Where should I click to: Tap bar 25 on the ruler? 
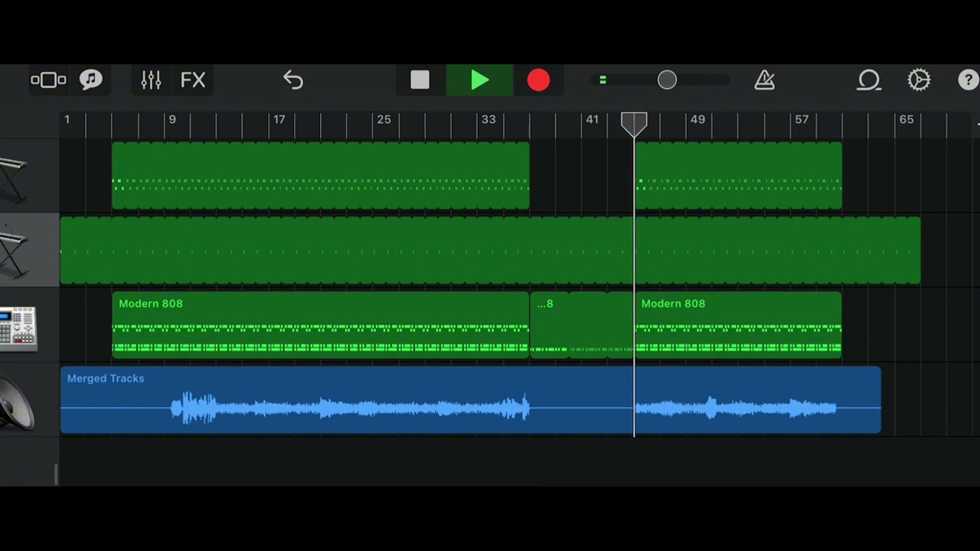pos(384,119)
